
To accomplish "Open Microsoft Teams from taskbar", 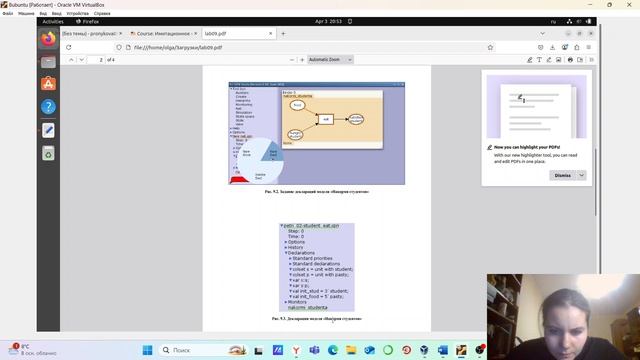I will tap(314, 350).
